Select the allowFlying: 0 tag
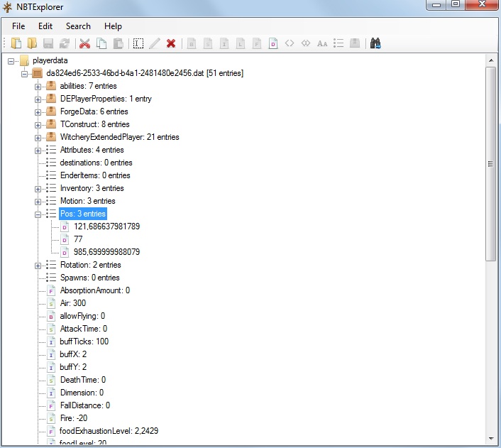 [82, 316]
